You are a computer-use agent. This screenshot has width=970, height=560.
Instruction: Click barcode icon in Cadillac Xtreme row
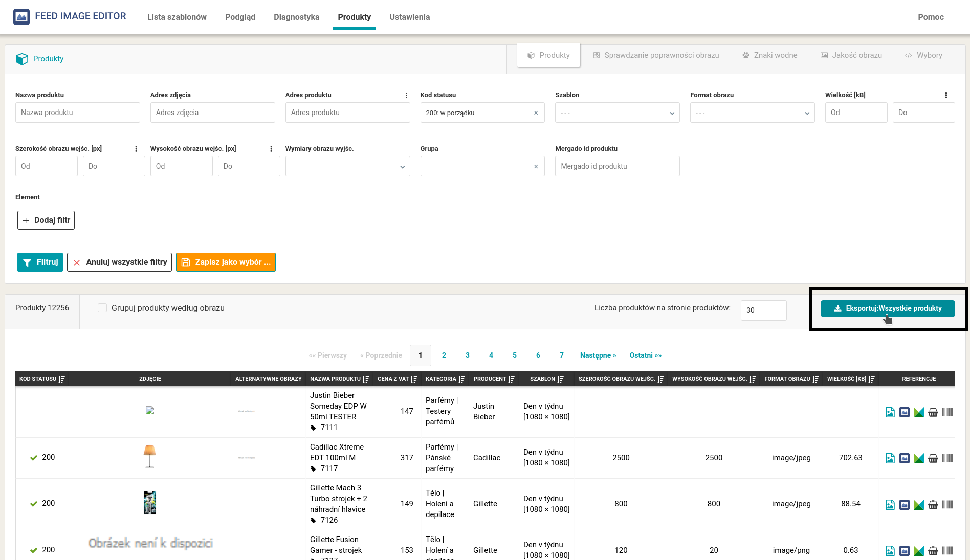tap(947, 458)
